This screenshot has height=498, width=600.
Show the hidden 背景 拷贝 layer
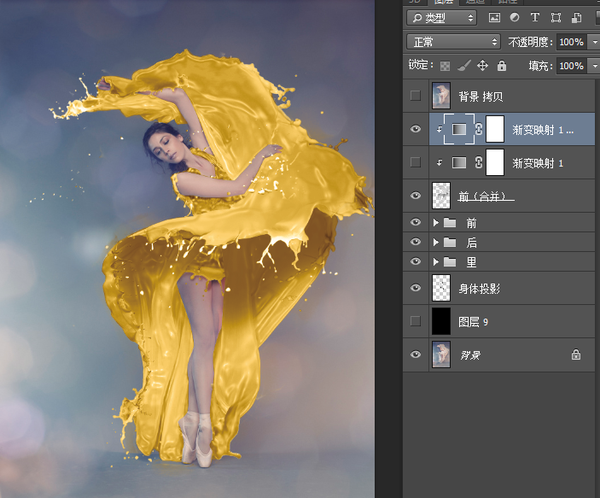click(x=415, y=96)
